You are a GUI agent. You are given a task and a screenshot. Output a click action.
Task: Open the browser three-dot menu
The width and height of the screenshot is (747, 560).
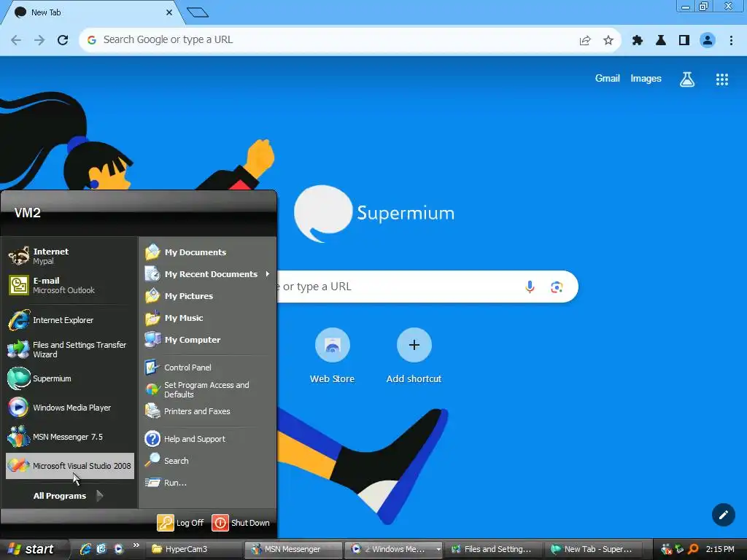tap(731, 40)
